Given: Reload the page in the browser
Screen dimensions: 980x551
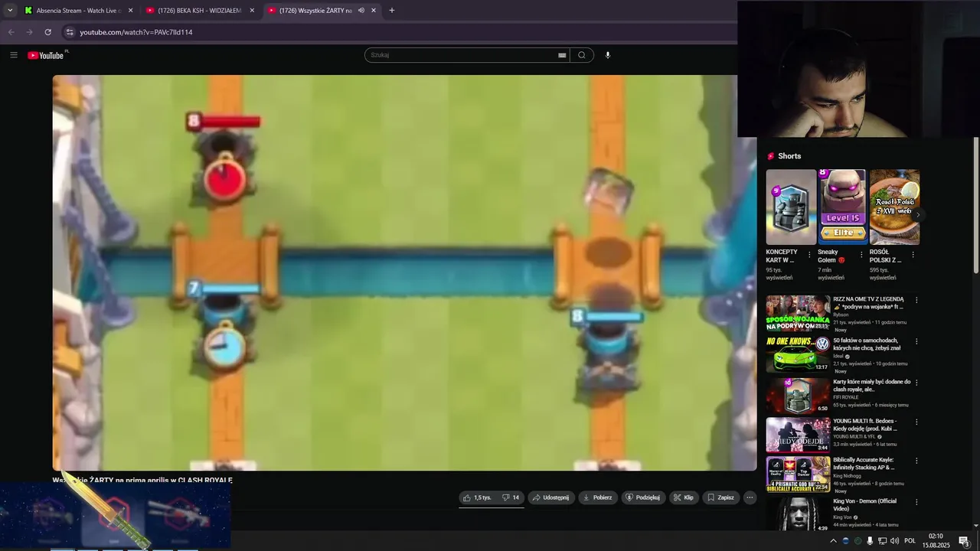Looking at the screenshot, I should (47, 32).
